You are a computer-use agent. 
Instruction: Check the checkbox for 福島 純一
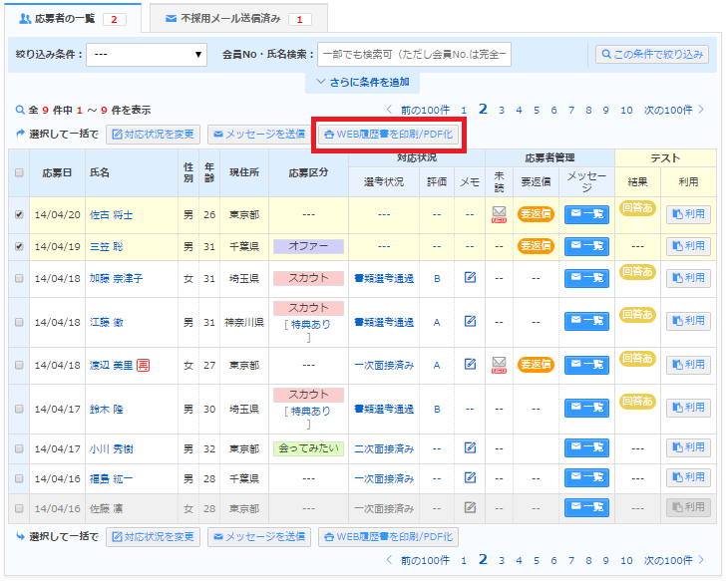(19, 478)
